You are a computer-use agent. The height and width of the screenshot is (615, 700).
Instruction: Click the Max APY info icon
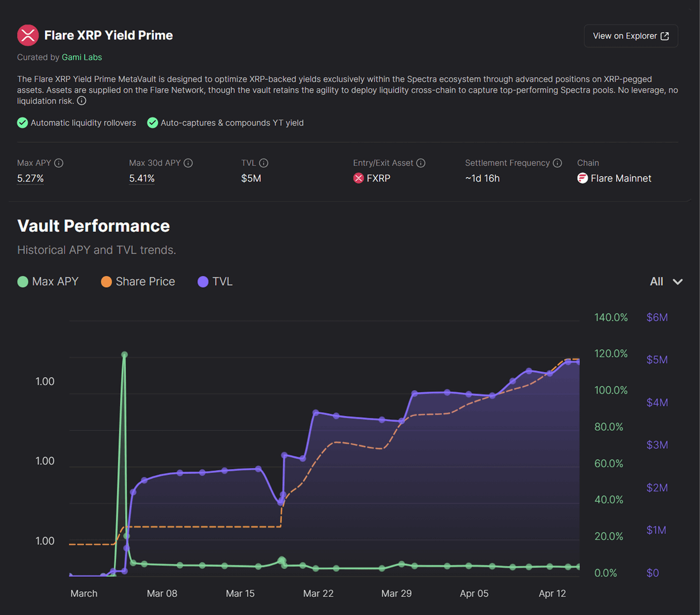(x=58, y=163)
